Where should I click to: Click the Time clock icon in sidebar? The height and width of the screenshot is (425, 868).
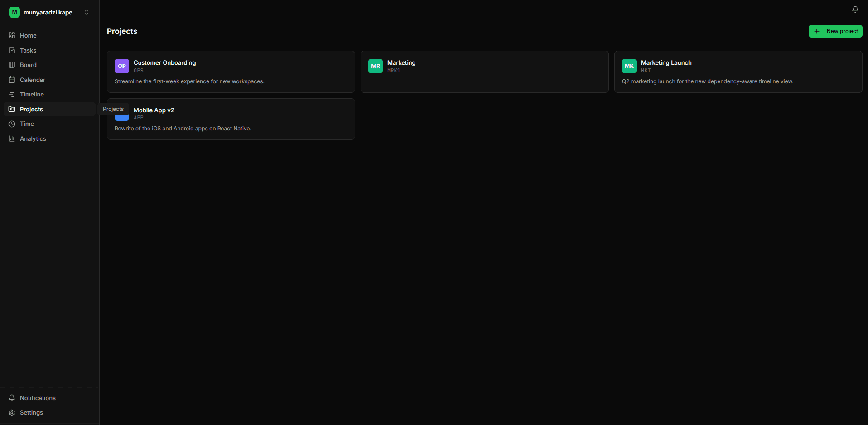[x=12, y=124]
